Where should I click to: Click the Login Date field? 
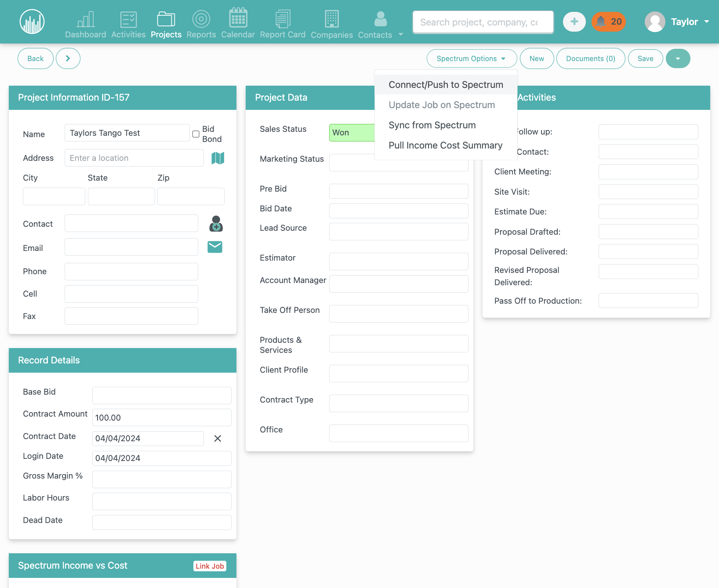click(x=162, y=458)
